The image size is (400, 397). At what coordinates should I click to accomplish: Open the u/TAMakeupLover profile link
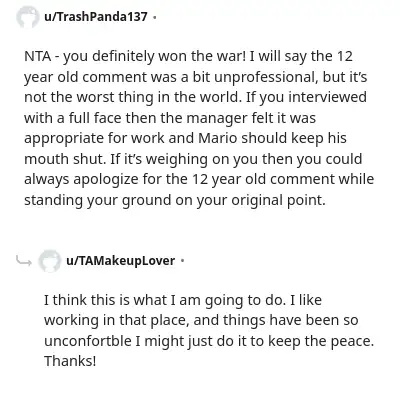(120, 260)
